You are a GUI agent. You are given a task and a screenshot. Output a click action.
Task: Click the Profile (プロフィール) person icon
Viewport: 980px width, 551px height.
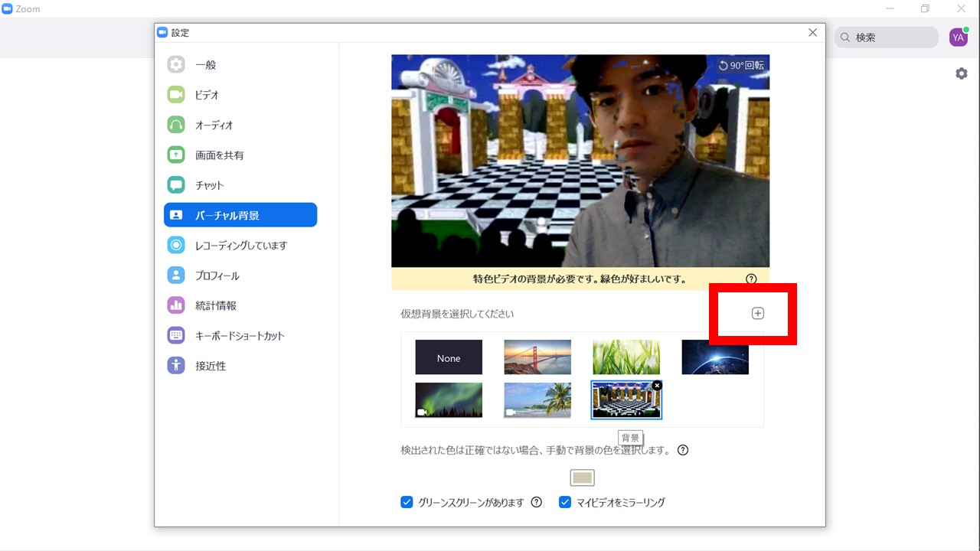tap(176, 275)
